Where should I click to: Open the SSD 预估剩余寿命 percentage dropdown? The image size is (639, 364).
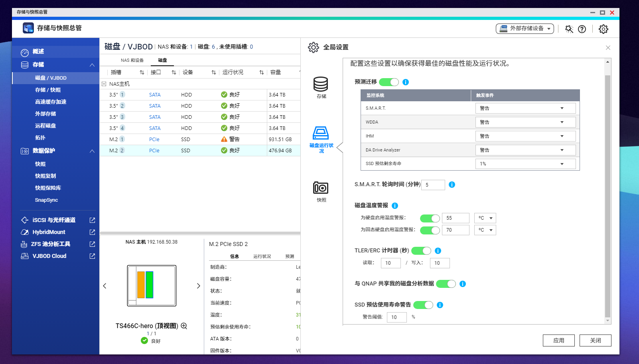tap(525, 164)
